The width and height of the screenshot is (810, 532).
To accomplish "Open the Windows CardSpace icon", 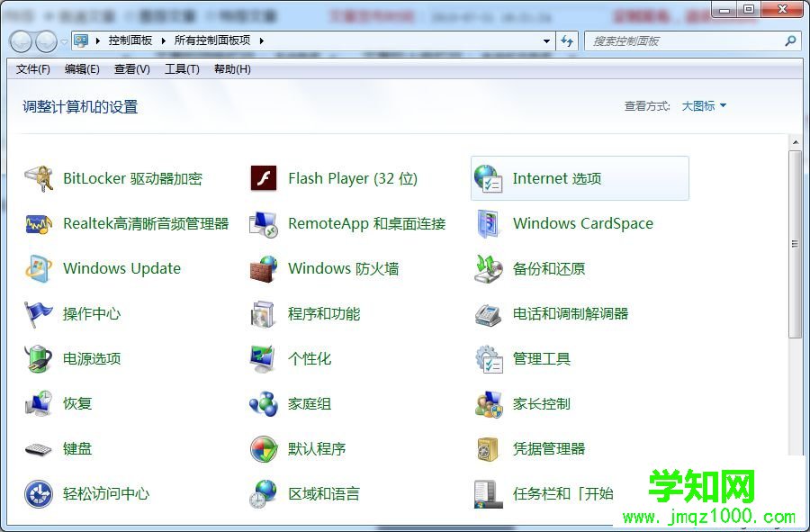I will click(x=488, y=223).
